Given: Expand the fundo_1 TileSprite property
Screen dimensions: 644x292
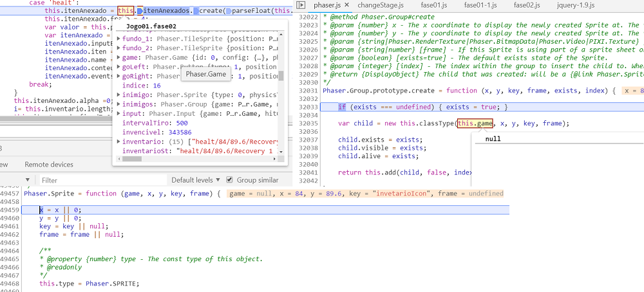Looking at the screenshot, I should click(118, 39).
